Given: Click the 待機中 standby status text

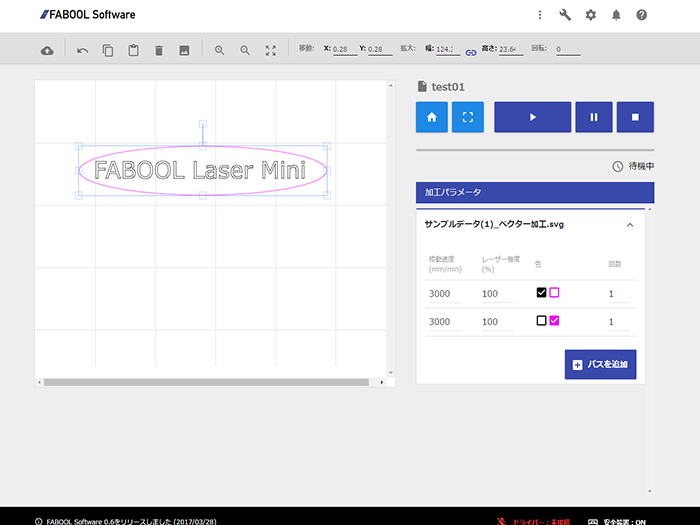Looking at the screenshot, I should point(641,167).
